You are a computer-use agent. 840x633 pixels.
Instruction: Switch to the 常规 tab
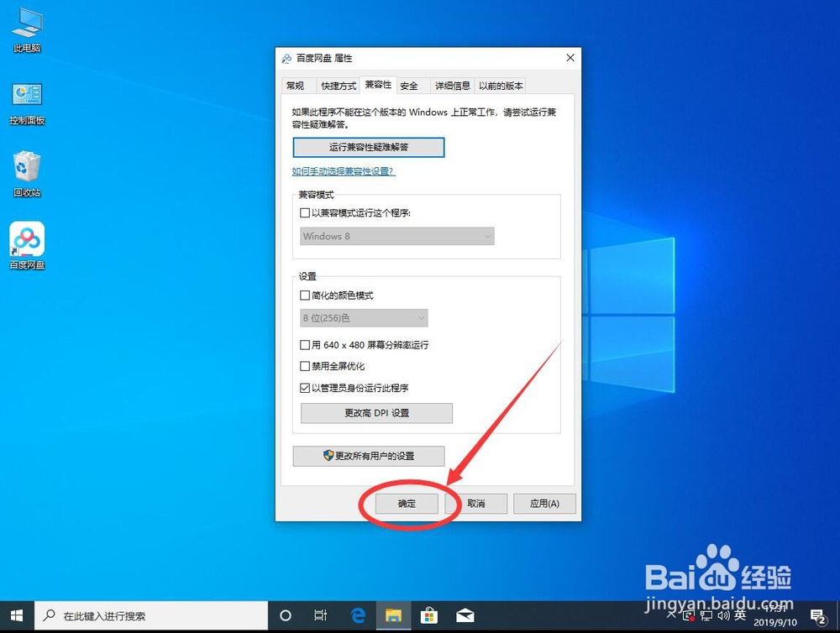click(x=297, y=85)
